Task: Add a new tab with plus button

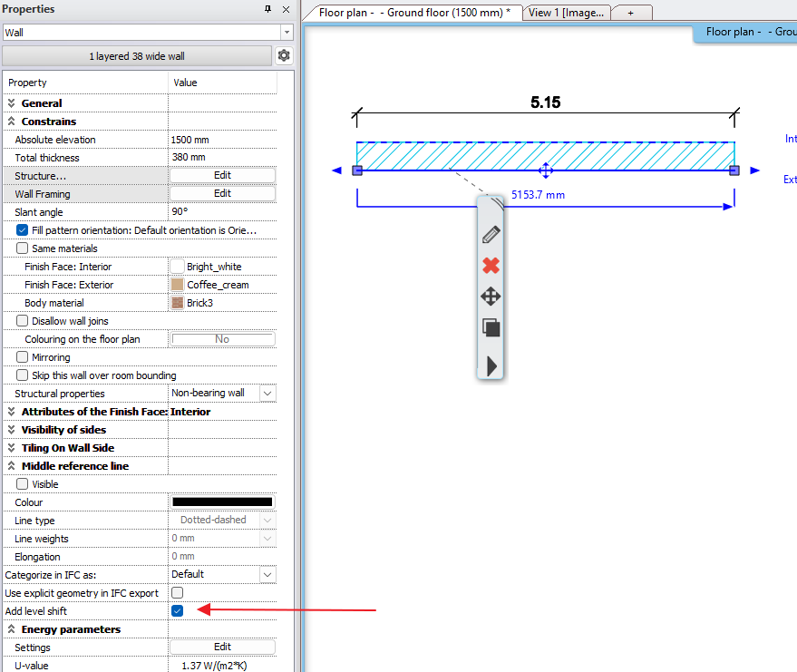Action: click(631, 13)
